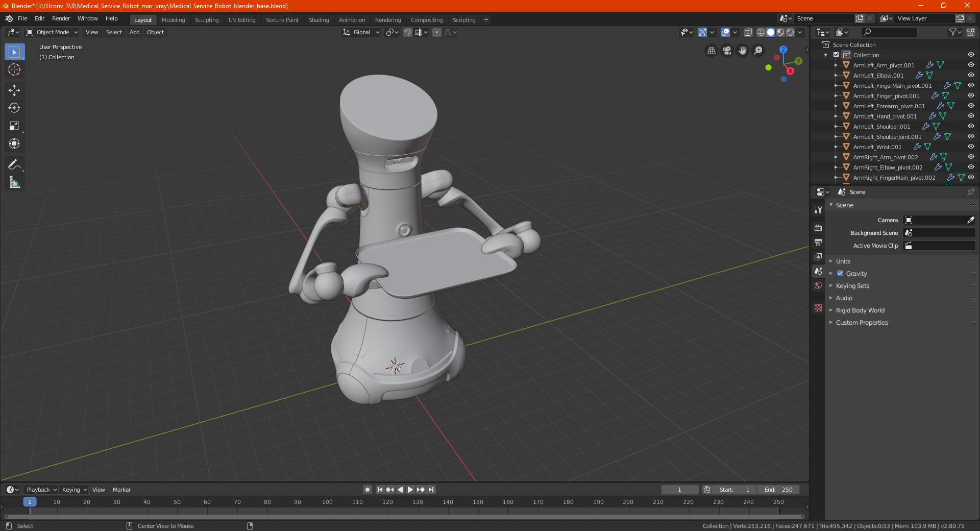Select ArmLeft_Hand_pivot.001 in outliner
Viewport: 980px width, 531px height.
pos(885,116)
